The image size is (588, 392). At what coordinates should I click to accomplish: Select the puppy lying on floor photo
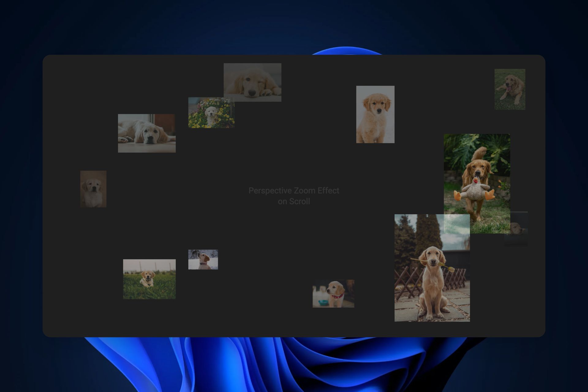147,133
